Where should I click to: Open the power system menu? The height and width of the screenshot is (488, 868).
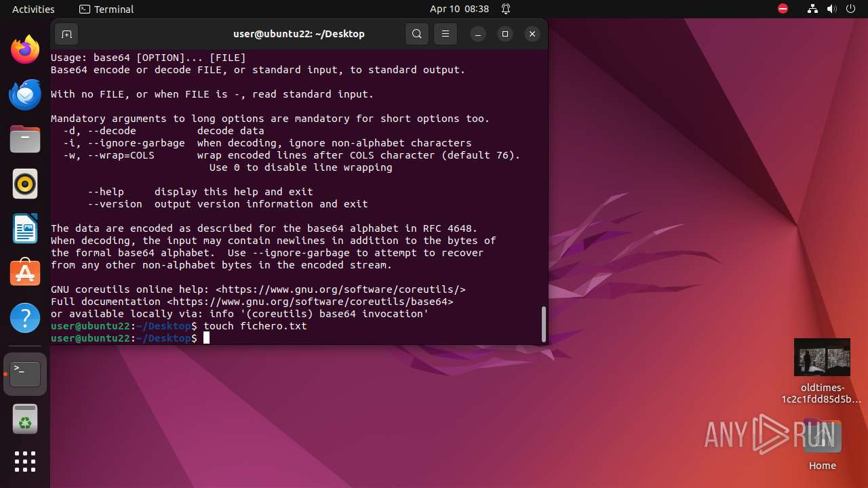(x=850, y=9)
